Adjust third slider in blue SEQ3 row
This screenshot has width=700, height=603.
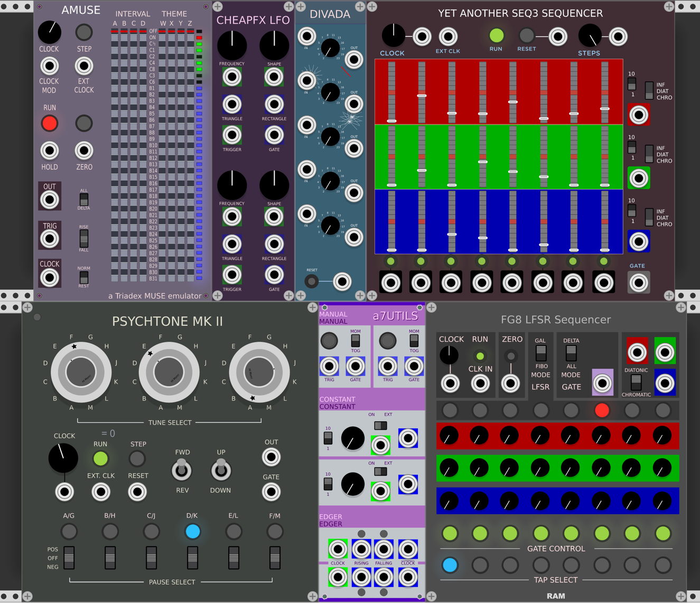click(x=452, y=221)
